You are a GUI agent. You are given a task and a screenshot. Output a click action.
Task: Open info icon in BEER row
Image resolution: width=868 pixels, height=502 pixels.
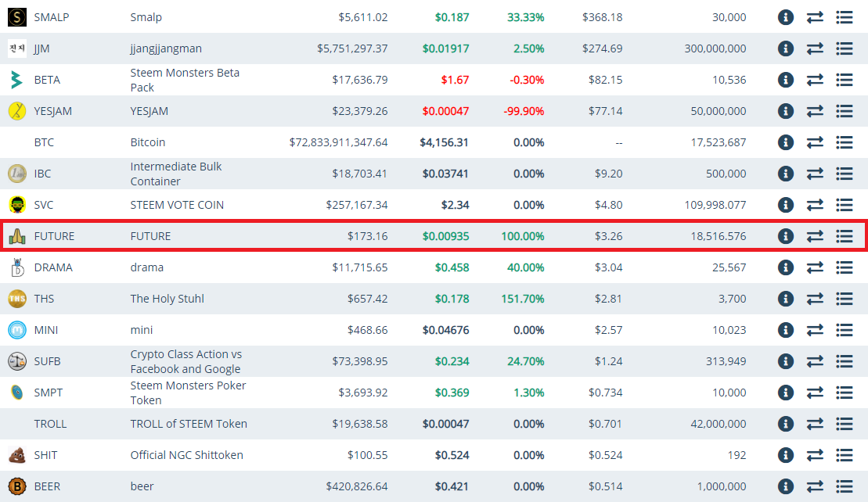point(785,486)
